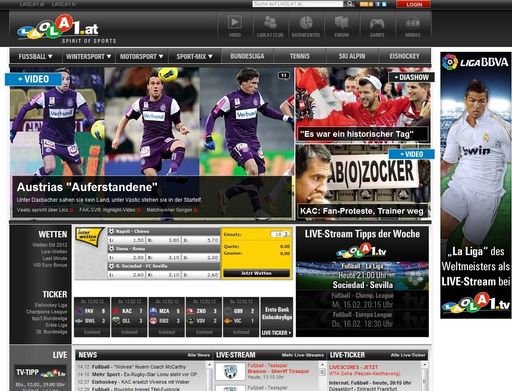This screenshot has height=391, width=512.
Task: Open news 'Wolves' feuern Coach McCarthy
Action: click(139, 367)
